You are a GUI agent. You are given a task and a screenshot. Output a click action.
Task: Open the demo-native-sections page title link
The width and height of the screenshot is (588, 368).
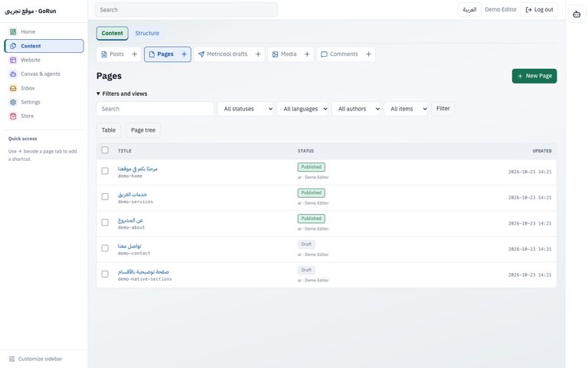coord(143,272)
